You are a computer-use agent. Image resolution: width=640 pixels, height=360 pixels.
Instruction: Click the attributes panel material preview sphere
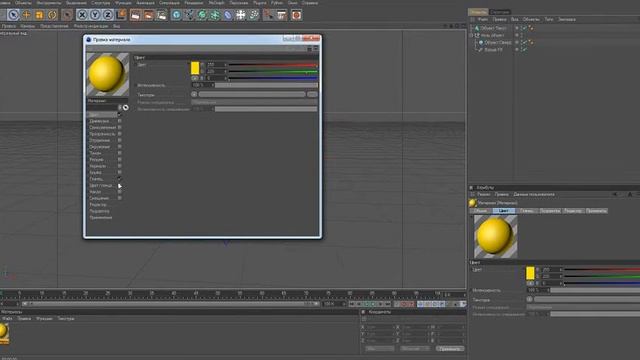496,237
